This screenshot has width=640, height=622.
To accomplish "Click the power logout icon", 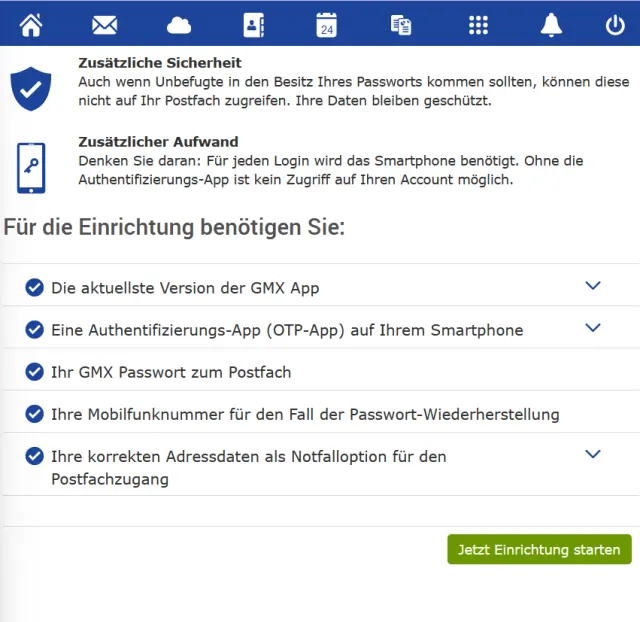I will point(615,25).
